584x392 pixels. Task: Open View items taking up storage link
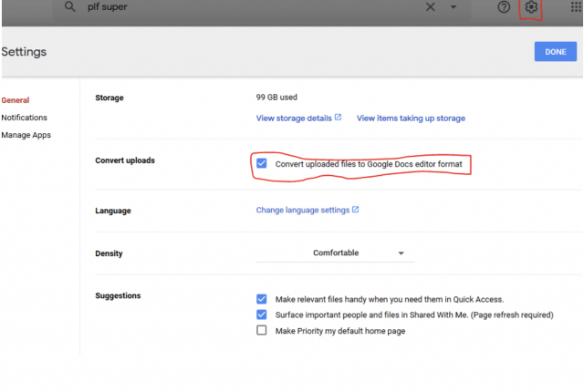pos(411,119)
